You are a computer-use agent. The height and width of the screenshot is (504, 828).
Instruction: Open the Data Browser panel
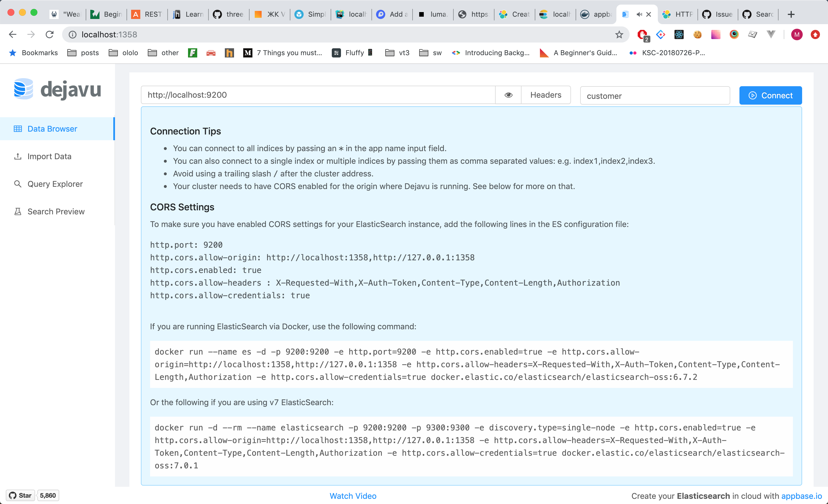[52, 129]
